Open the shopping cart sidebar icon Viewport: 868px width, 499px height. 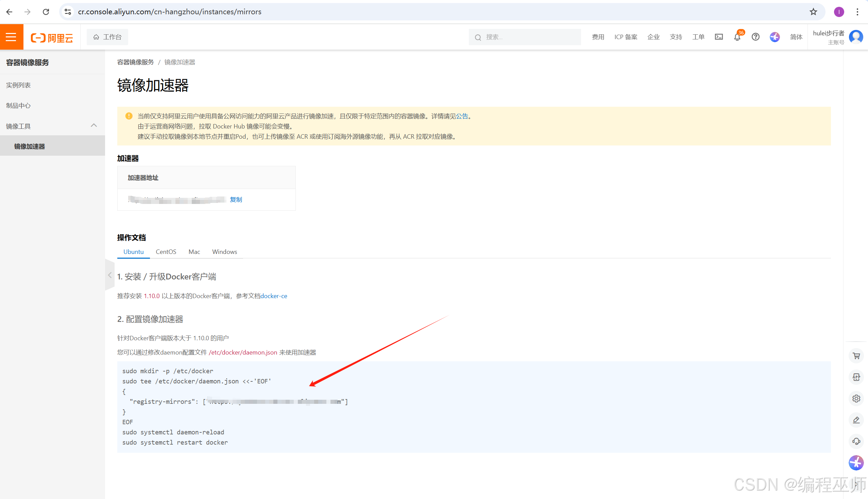click(856, 356)
